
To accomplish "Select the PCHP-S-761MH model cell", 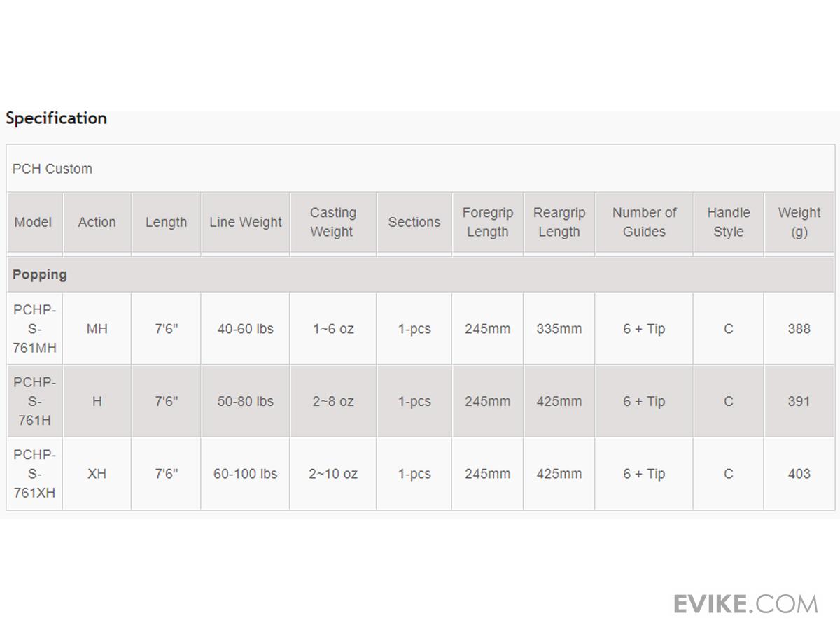I will pos(34,329).
